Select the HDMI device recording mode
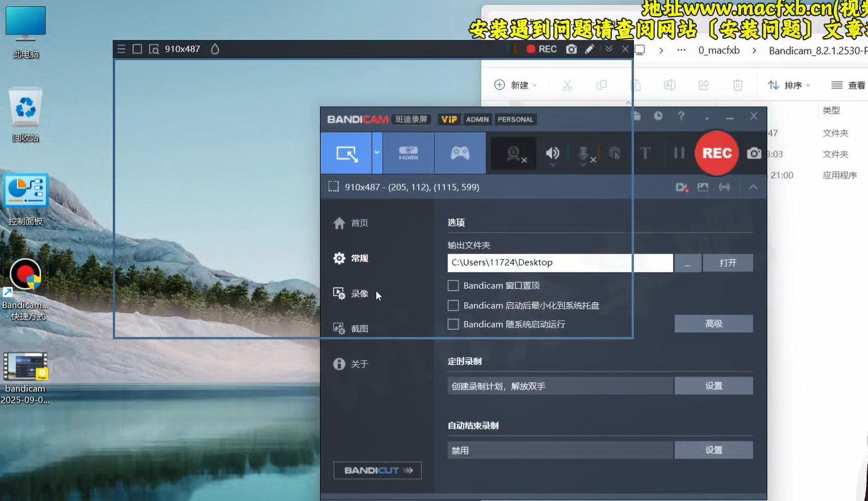This screenshot has height=501, width=868. click(408, 153)
